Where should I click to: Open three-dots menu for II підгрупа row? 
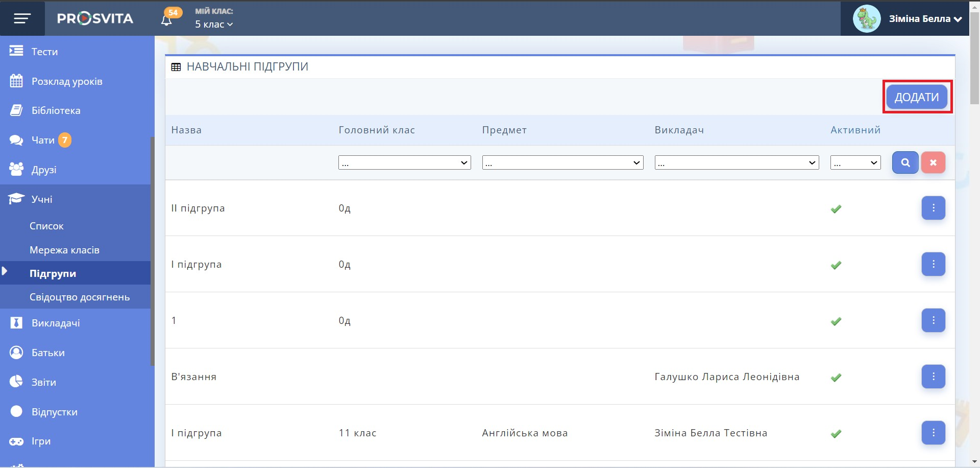pyautogui.click(x=933, y=208)
